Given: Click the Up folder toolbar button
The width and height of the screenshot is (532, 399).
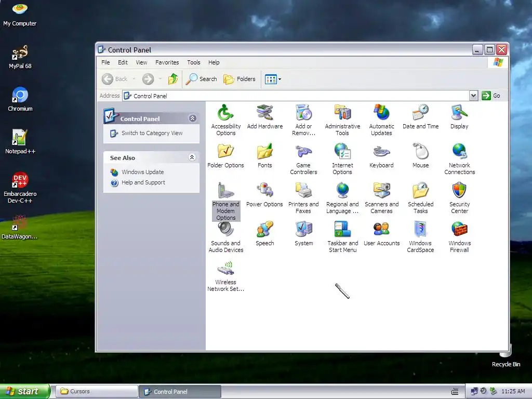Looking at the screenshot, I should point(173,79).
